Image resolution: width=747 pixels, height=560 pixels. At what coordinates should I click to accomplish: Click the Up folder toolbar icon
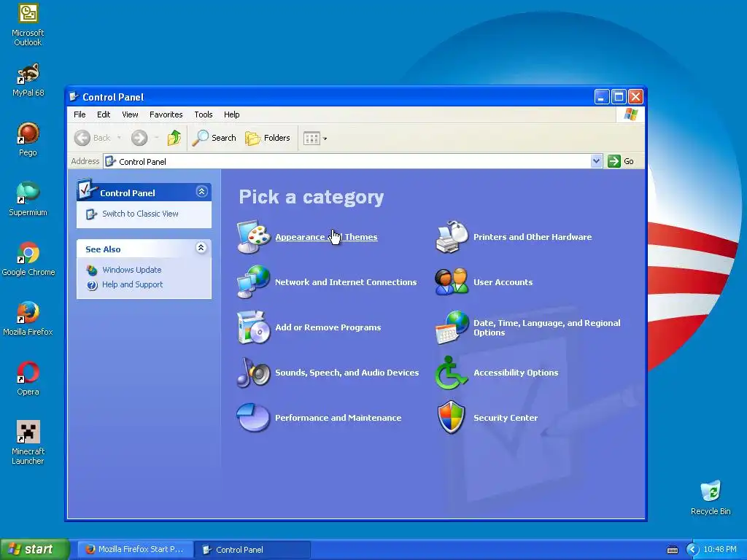click(174, 138)
